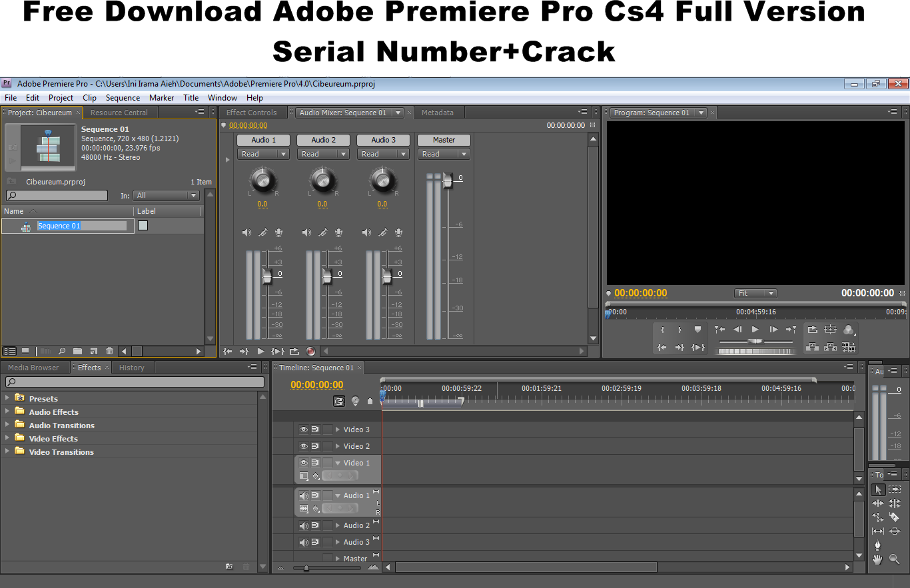
Task: Toggle track lock box for Video 2
Action: 327,446
